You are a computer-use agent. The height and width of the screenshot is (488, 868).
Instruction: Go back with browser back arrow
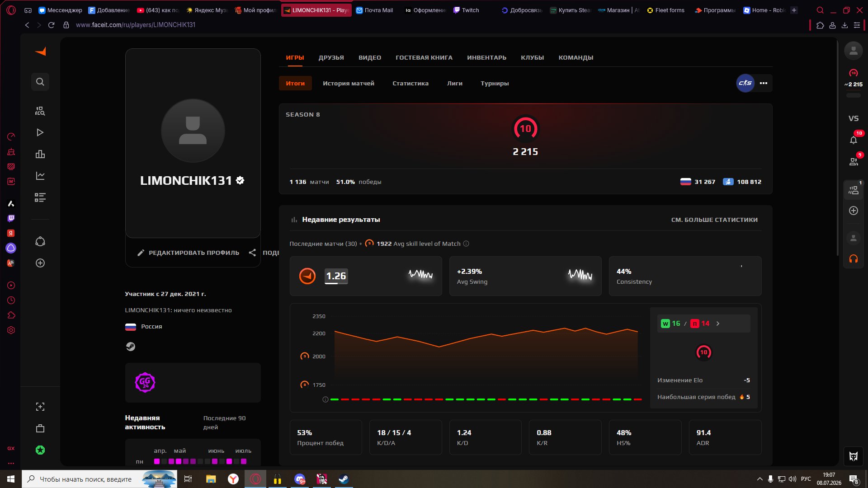click(27, 25)
